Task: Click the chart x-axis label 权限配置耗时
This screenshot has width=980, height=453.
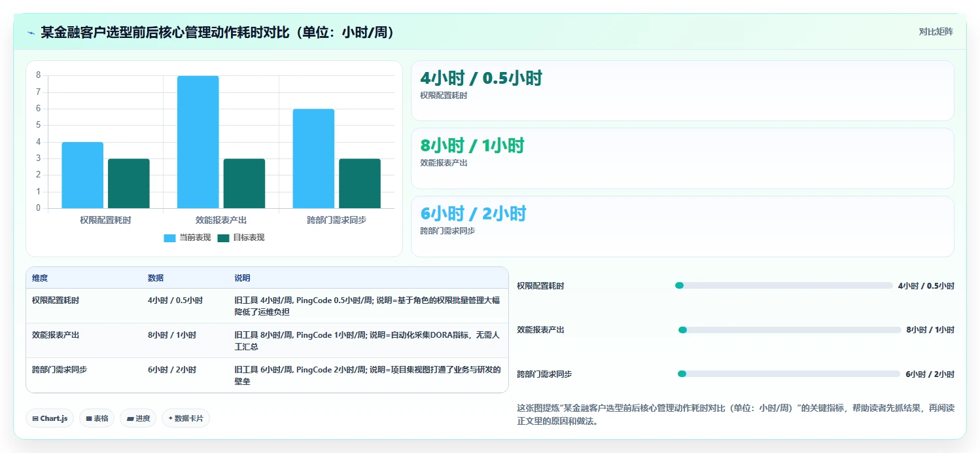Action: pyautogui.click(x=105, y=220)
